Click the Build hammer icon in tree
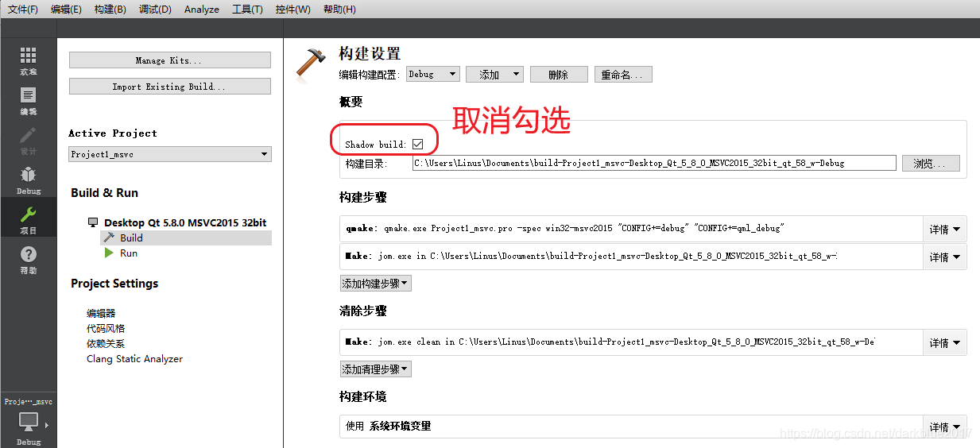The width and height of the screenshot is (980, 448). click(x=109, y=238)
